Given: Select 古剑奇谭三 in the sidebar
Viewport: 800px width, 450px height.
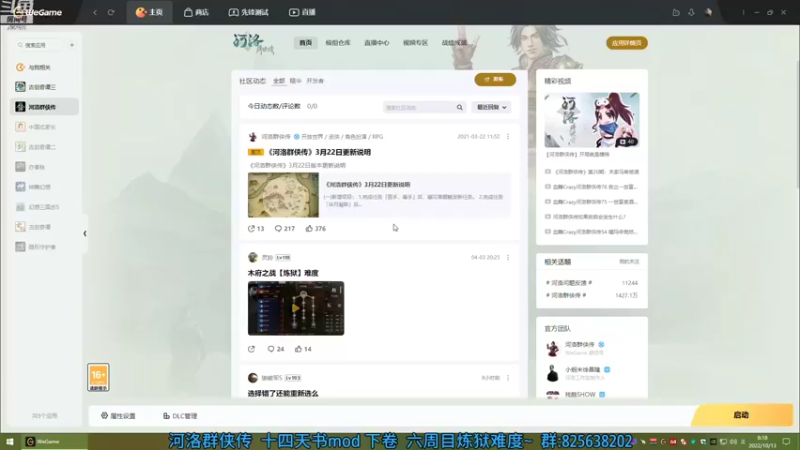Looking at the screenshot, I should click(x=44, y=87).
